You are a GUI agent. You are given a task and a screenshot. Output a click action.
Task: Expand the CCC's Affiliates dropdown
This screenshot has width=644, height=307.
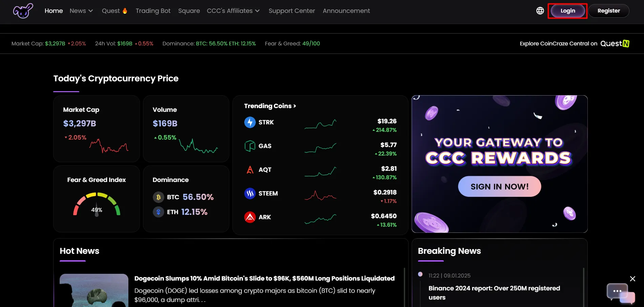(233, 11)
